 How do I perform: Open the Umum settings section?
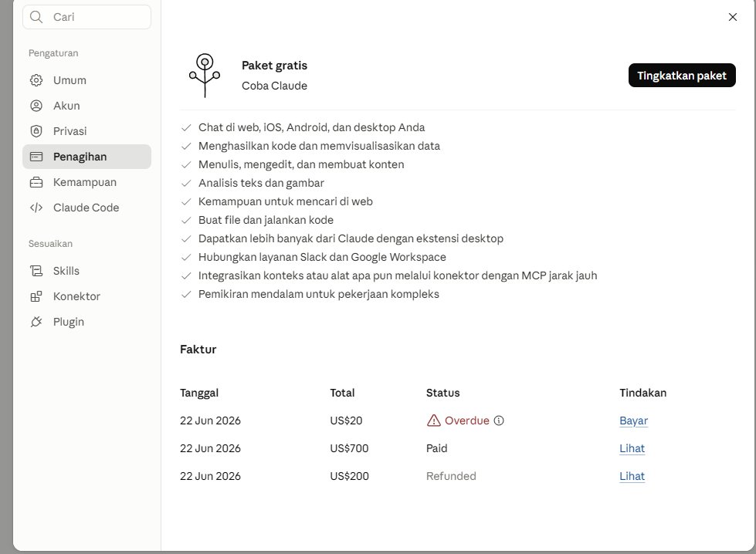[x=86, y=80]
